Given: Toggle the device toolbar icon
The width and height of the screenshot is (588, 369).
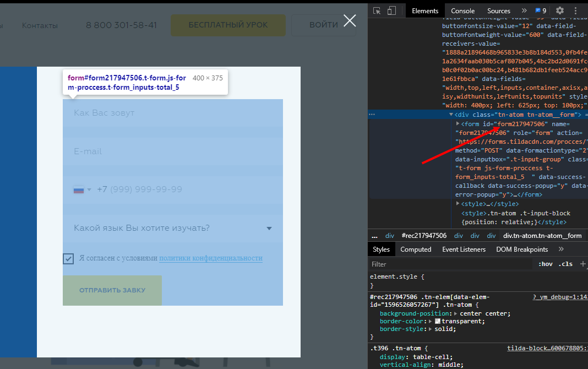Looking at the screenshot, I should click(391, 10).
